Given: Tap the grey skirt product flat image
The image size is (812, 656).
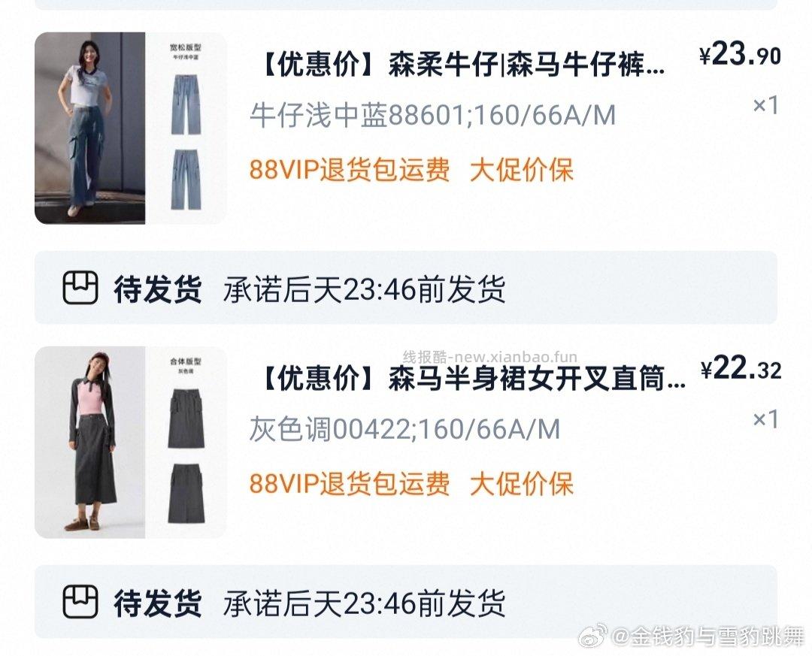Looking at the screenshot, I should point(186,442).
